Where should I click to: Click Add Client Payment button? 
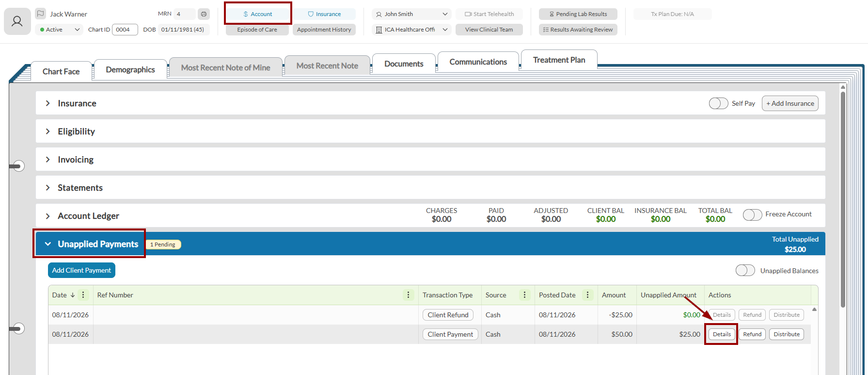81,270
